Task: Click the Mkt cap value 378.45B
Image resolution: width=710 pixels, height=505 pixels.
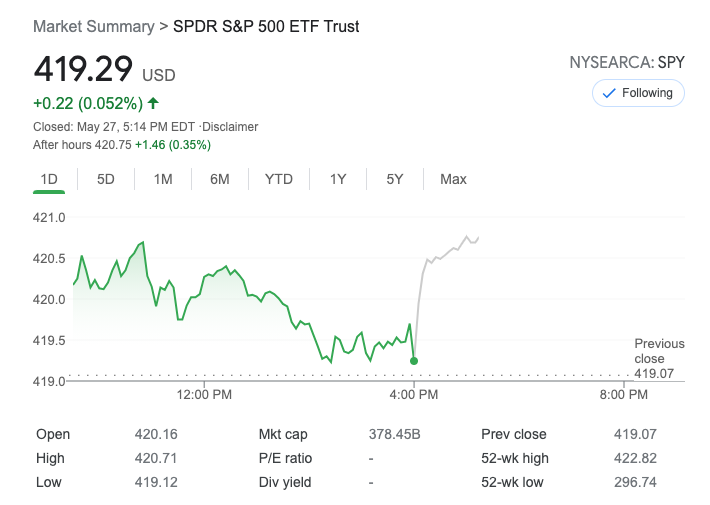Action: coord(395,435)
